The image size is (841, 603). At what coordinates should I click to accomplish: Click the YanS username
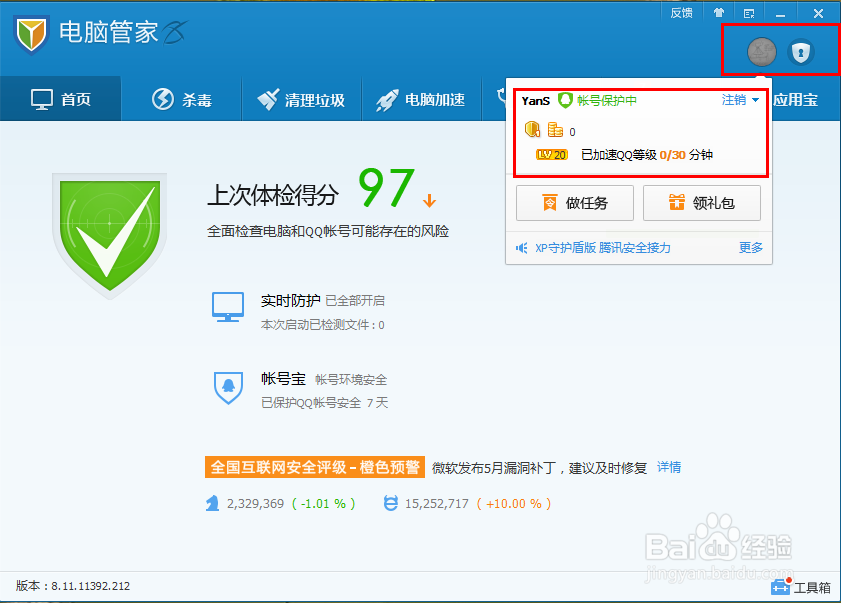click(536, 101)
